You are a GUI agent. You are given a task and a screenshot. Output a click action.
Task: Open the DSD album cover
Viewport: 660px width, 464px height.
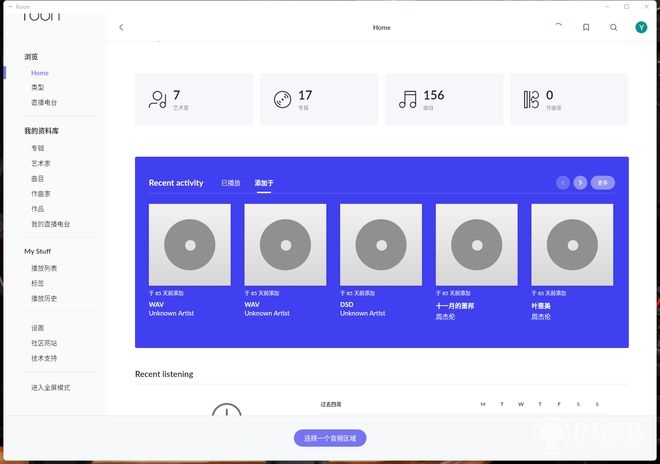coord(381,245)
